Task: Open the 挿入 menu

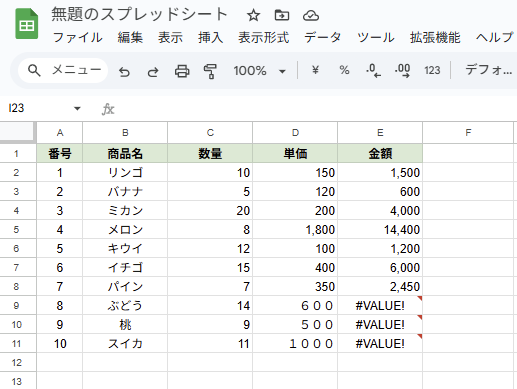Action: pyautogui.click(x=210, y=37)
